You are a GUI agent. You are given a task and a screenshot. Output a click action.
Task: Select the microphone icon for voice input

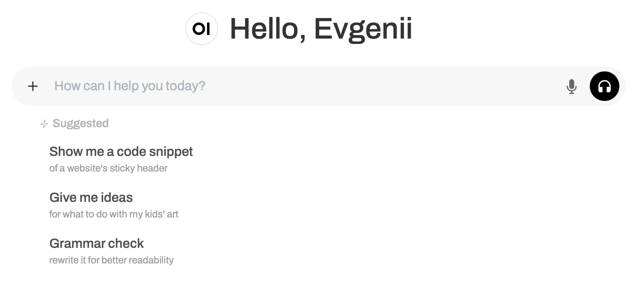coord(572,86)
